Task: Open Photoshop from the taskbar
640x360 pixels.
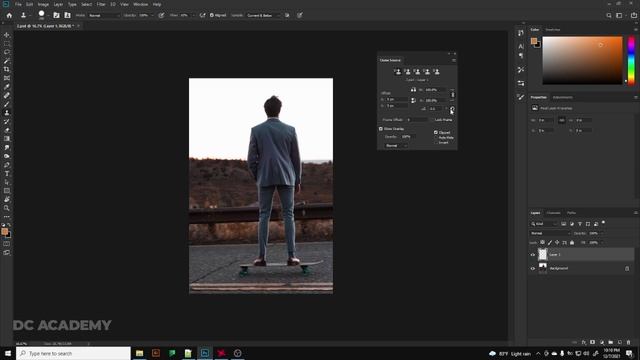Action: click(x=204, y=353)
